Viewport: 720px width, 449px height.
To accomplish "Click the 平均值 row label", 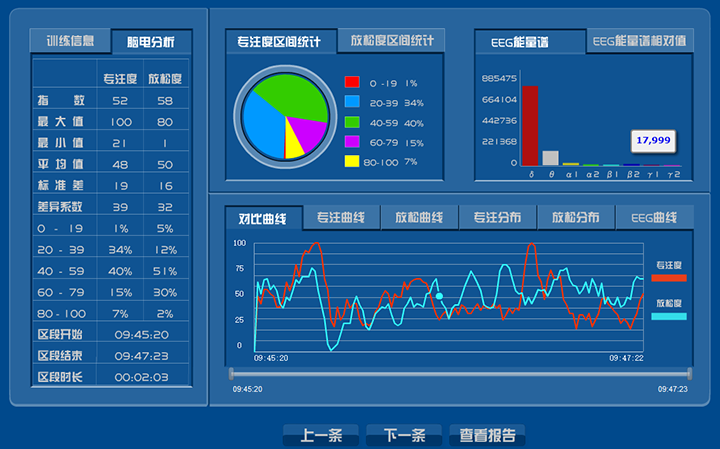I will point(61,164).
